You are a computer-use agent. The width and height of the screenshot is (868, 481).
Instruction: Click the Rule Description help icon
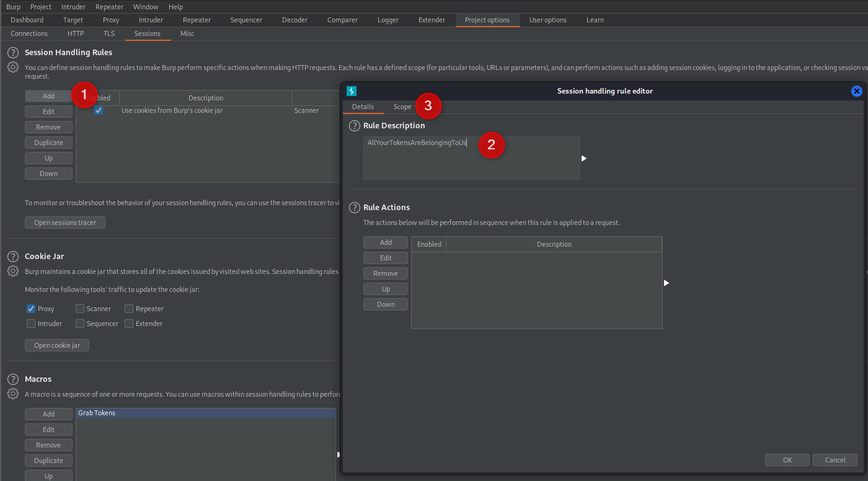[355, 126]
